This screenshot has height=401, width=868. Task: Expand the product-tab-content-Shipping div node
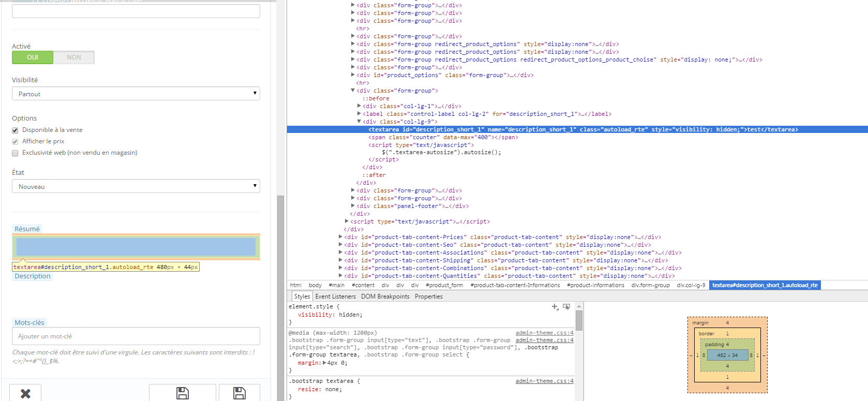(x=340, y=260)
